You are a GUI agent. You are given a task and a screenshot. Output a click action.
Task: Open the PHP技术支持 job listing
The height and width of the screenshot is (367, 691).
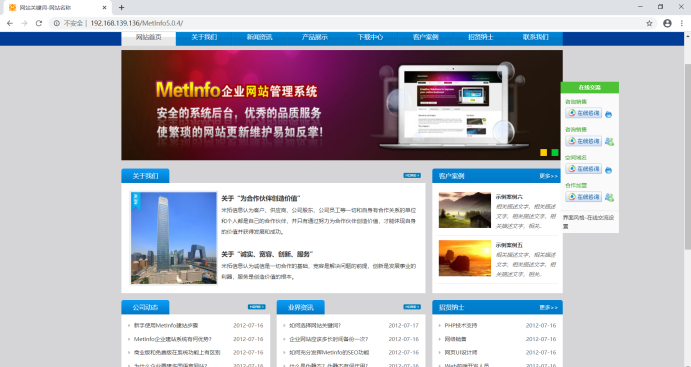point(461,326)
